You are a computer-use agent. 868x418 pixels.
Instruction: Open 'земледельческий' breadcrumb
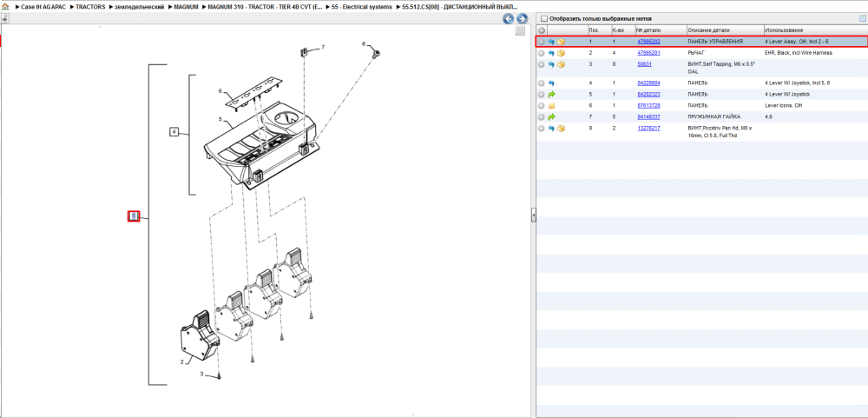click(139, 7)
